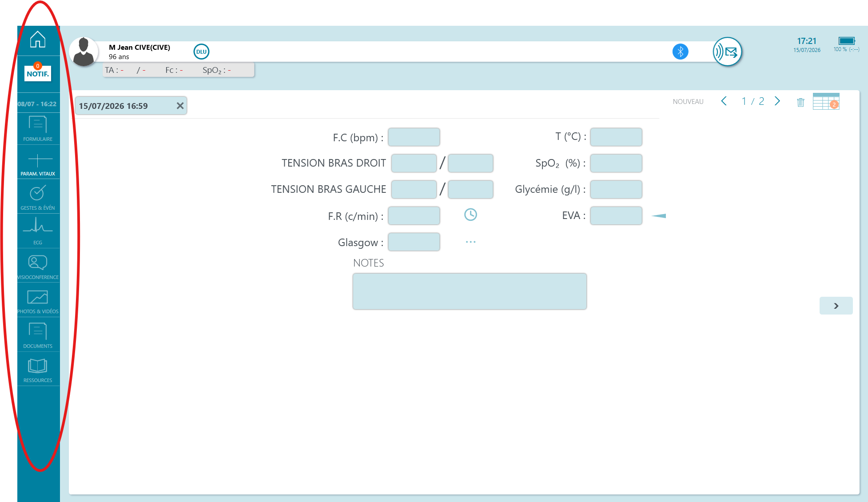The height and width of the screenshot is (502, 868).
Task: Click TENSION BRAS GAUCHE systolic field
Action: click(414, 189)
